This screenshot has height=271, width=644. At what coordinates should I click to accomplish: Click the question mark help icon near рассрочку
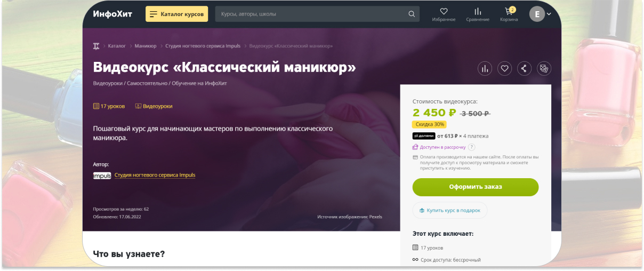pyautogui.click(x=472, y=147)
